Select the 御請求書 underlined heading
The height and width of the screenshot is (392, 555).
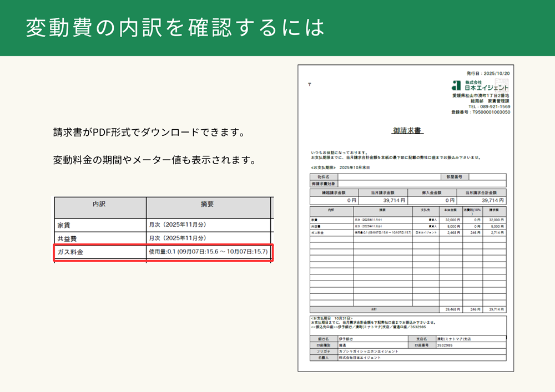coord(408,131)
